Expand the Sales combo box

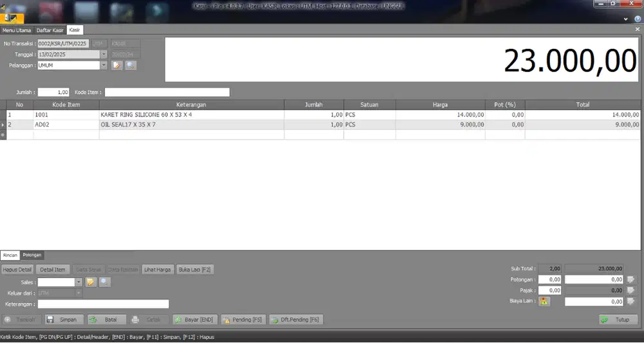pos(79,282)
